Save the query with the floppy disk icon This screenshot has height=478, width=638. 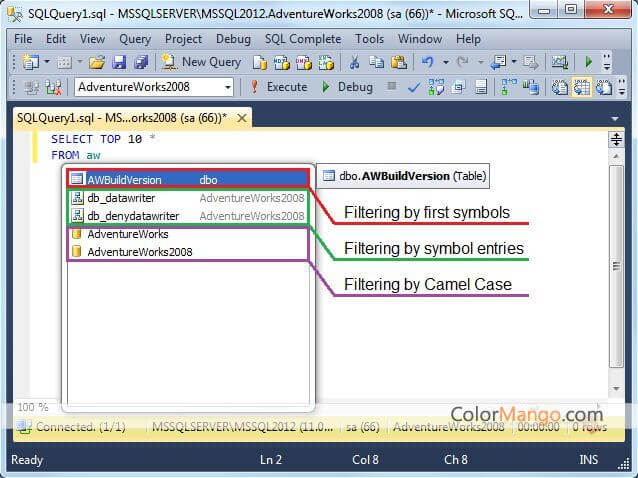[x=119, y=62]
